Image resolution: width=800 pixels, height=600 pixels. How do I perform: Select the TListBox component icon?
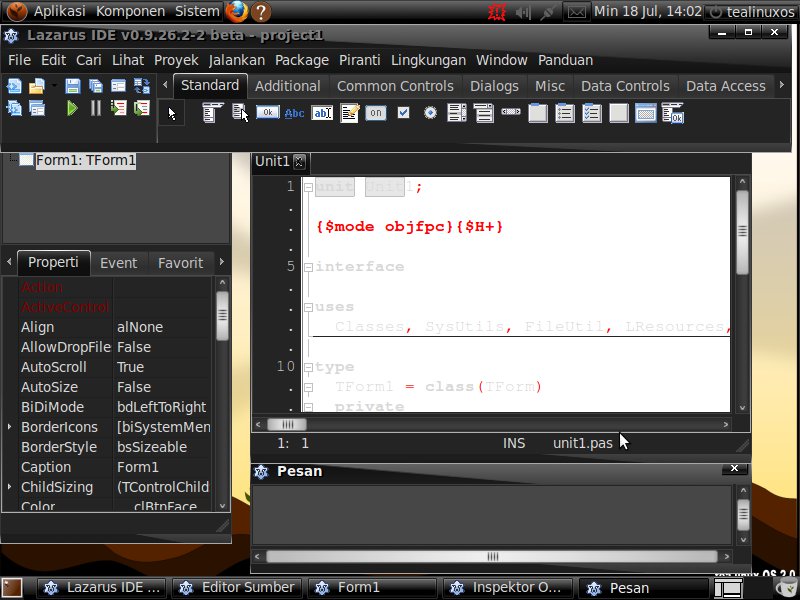pos(457,113)
